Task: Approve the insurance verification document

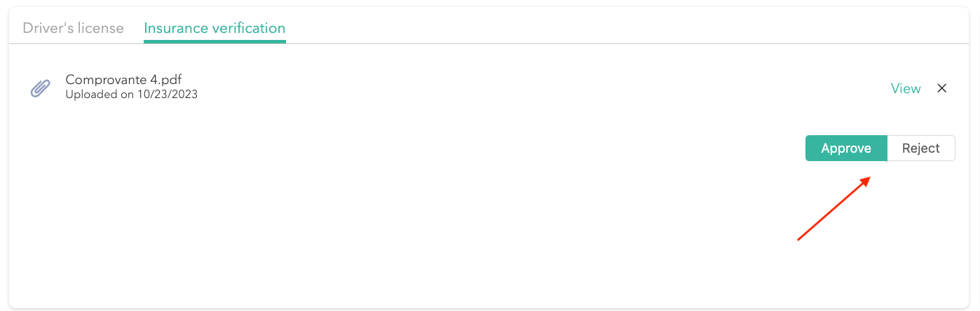Action: [846, 148]
